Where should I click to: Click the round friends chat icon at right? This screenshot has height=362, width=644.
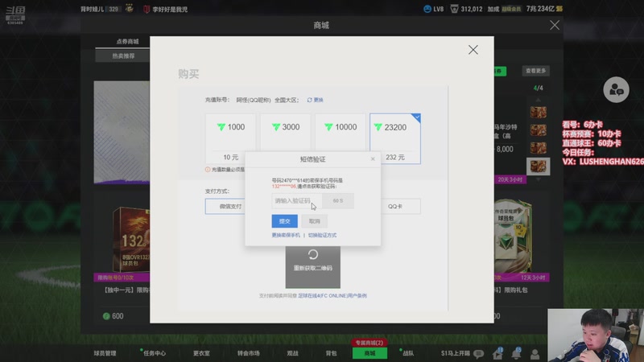tap(616, 89)
